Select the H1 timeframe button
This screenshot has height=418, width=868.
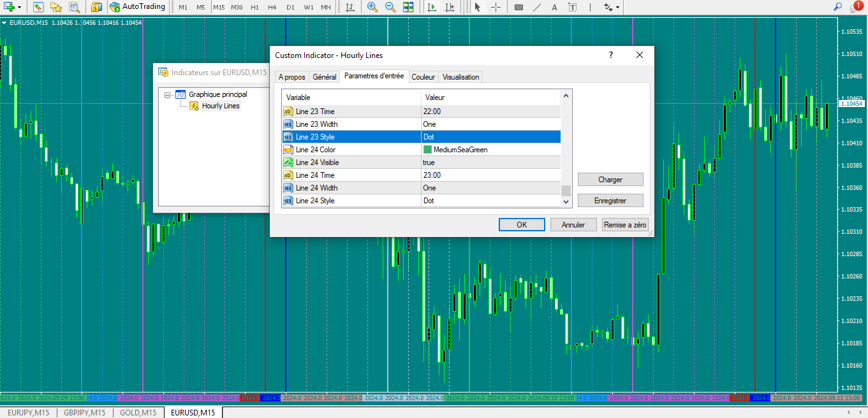pos(254,7)
